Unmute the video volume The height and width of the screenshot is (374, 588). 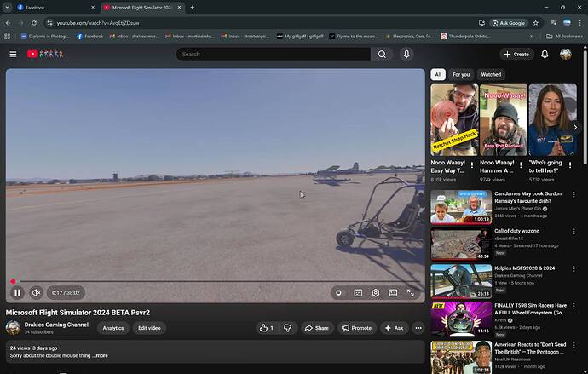[36, 293]
